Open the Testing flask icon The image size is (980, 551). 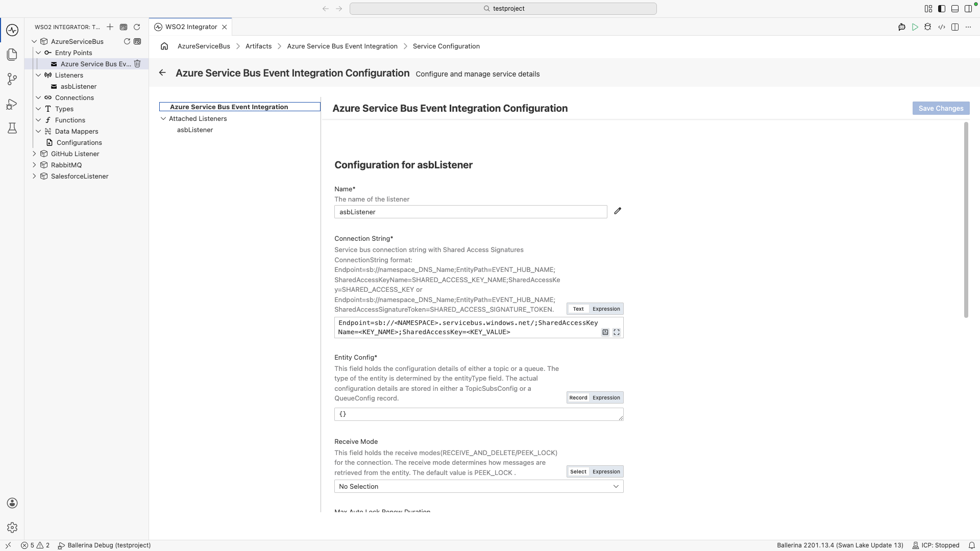click(12, 128)
